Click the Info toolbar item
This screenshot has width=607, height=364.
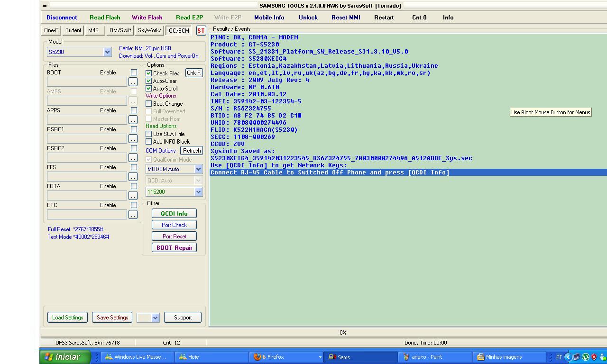pyautogui.click(x=448, y=18)
